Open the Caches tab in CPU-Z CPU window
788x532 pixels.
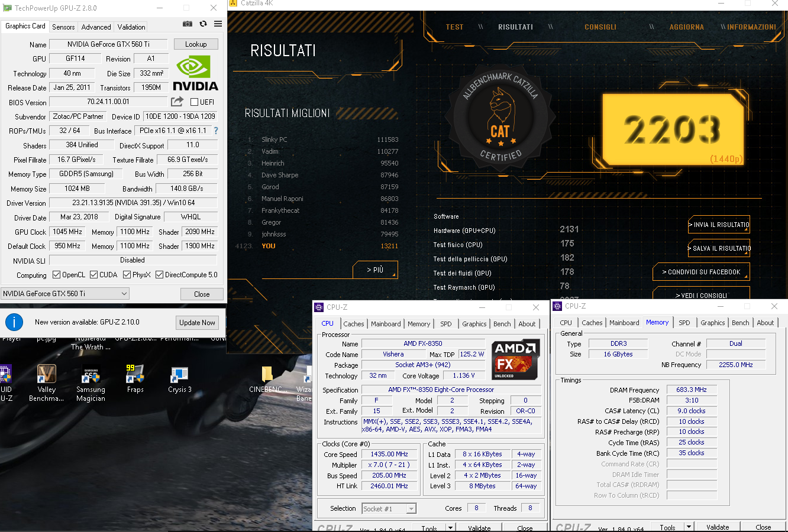(x=354, y=324)
